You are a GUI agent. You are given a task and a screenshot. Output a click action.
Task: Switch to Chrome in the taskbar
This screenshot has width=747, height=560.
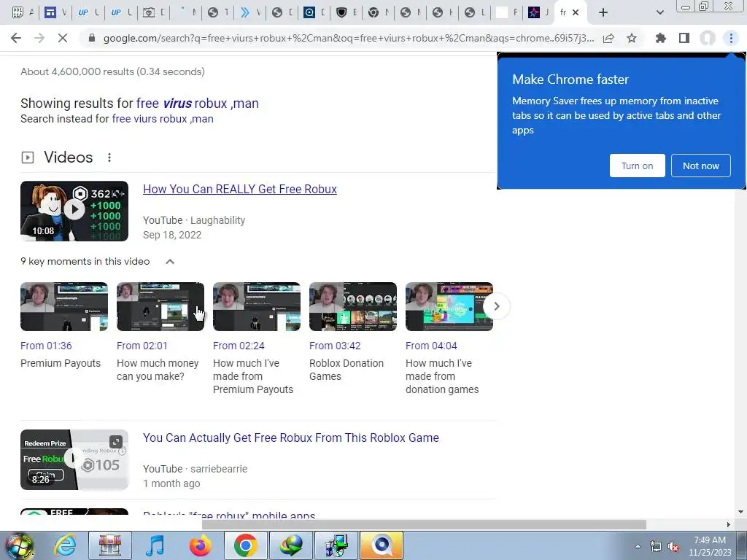[x=245, y=545]
